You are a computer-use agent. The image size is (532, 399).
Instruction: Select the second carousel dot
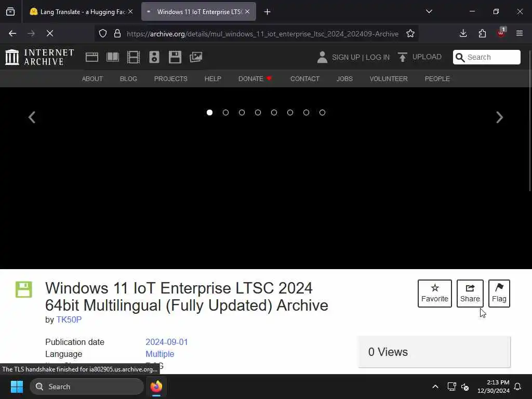[x=225, y=113]
